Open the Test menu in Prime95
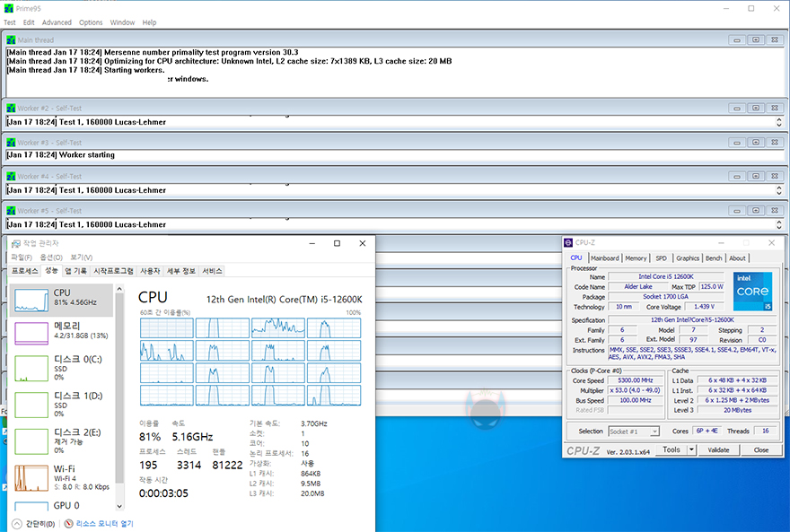 pyautogui.click(x=10, y=22)
